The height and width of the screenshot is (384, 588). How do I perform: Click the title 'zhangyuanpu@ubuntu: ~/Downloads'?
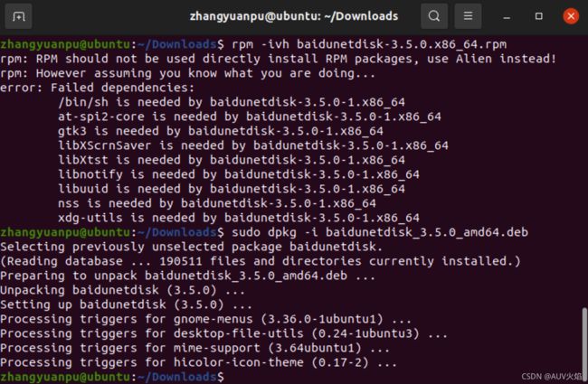click(x=294, y=16)
